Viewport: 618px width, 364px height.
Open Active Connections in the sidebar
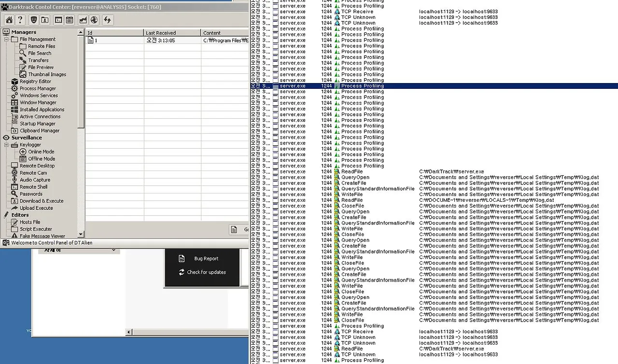click(40, 116)
